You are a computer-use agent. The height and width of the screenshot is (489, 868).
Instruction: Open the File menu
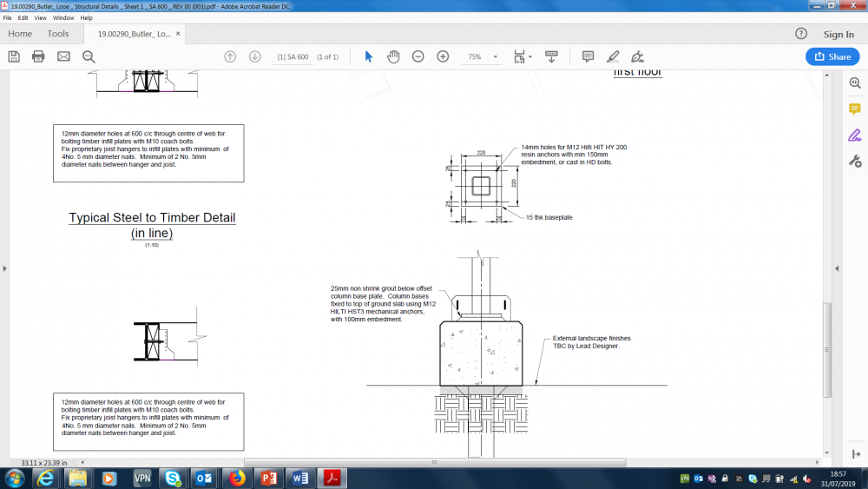(7, 17)
